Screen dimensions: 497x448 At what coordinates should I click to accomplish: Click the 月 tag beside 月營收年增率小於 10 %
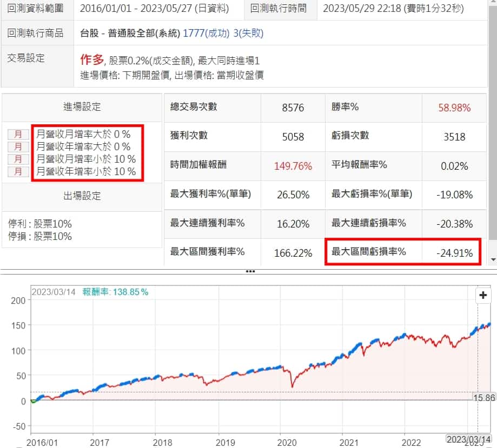click(18, 172)
